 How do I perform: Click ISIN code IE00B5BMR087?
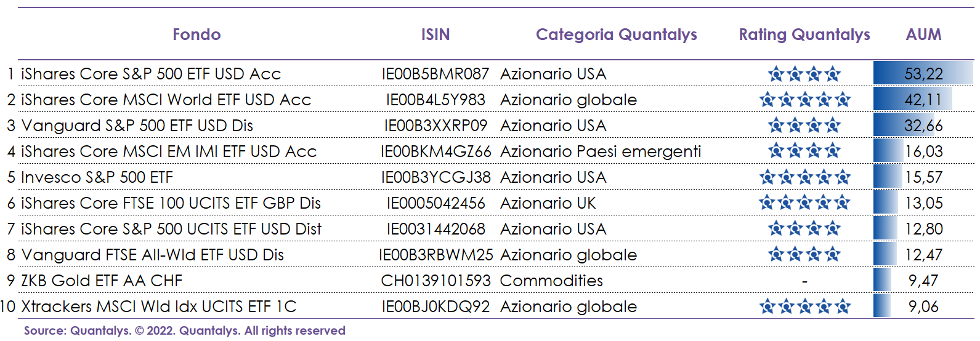pos(435,74)
